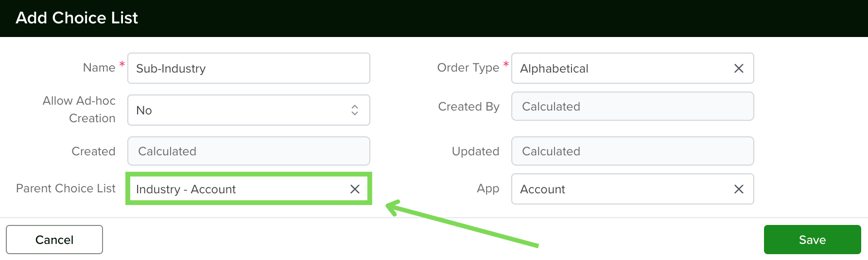Click the Name field label
The image size is (868, 260).
[99, 68]
